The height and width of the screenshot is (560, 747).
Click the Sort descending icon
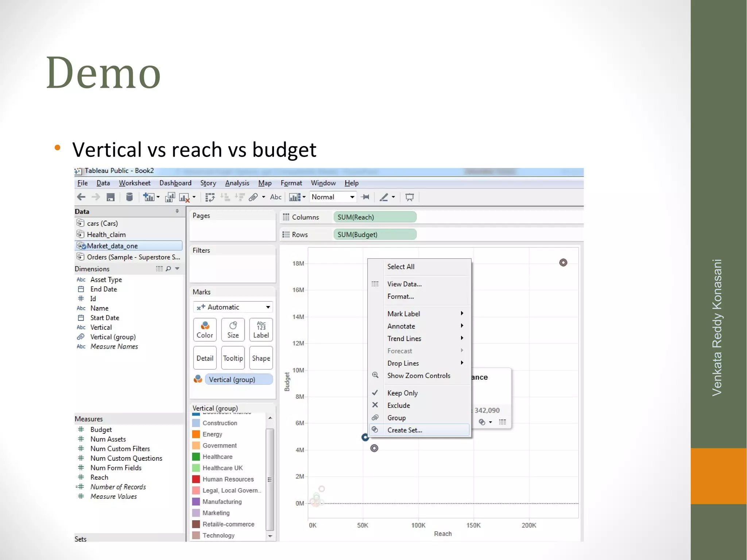(240, 197)
